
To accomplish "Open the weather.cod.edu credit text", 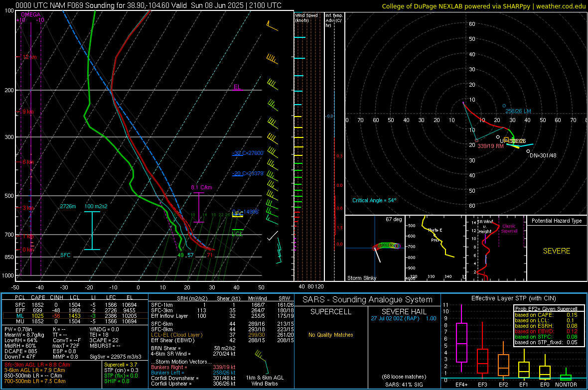I will (484, 6).
